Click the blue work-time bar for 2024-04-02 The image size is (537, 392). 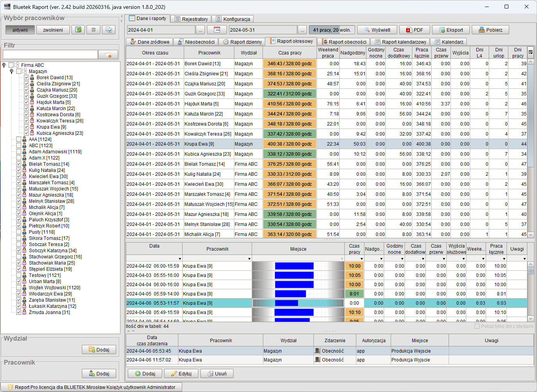tap(294, 266)
